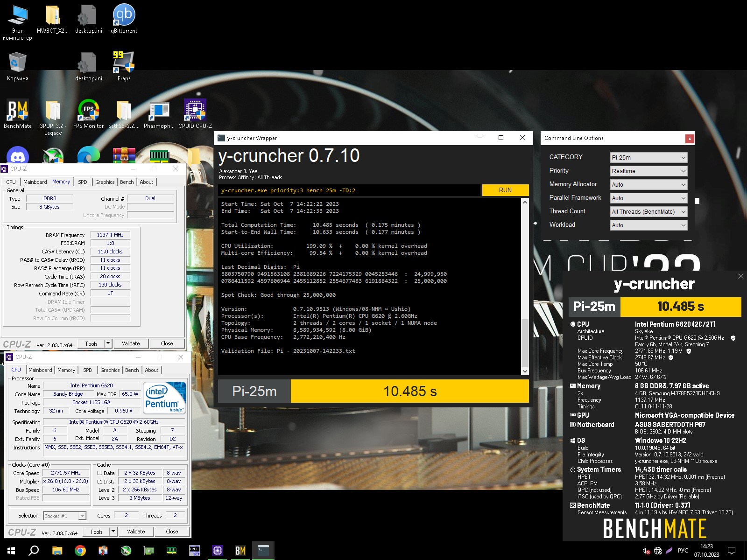Image resolution: width=747 pixels, height=560 pixels.
Task: Open the Discord desktop icon
Action: coord(18,155)
